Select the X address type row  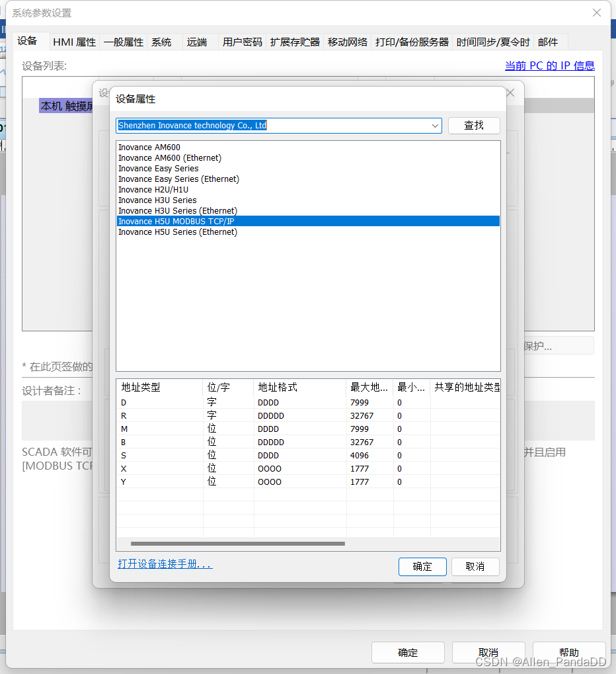coord(308,469)
